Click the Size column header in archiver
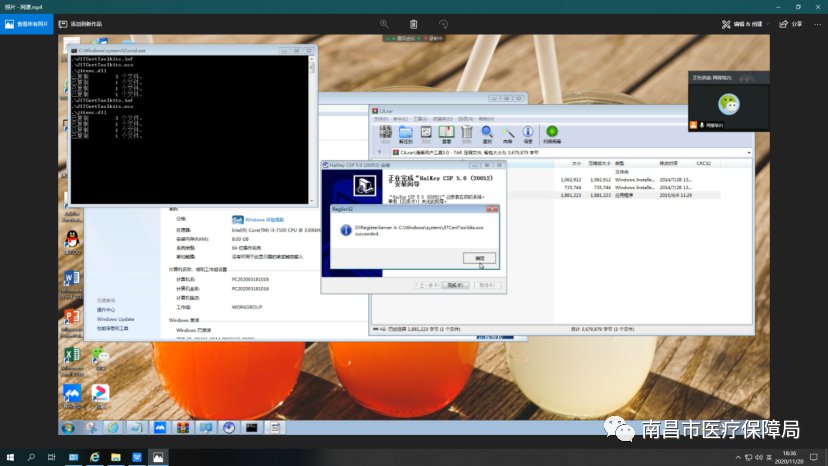828x466 pixels. click(x=576, y=162)
